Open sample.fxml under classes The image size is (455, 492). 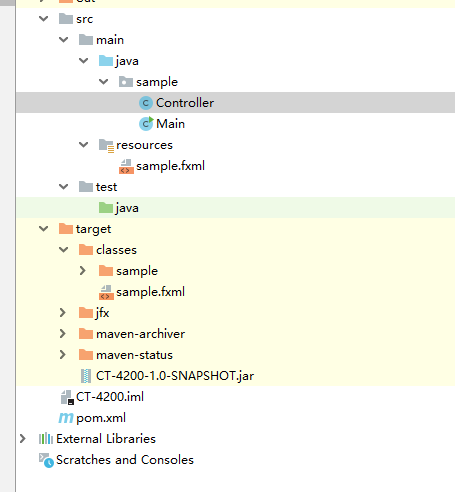[x=150, y=292]
